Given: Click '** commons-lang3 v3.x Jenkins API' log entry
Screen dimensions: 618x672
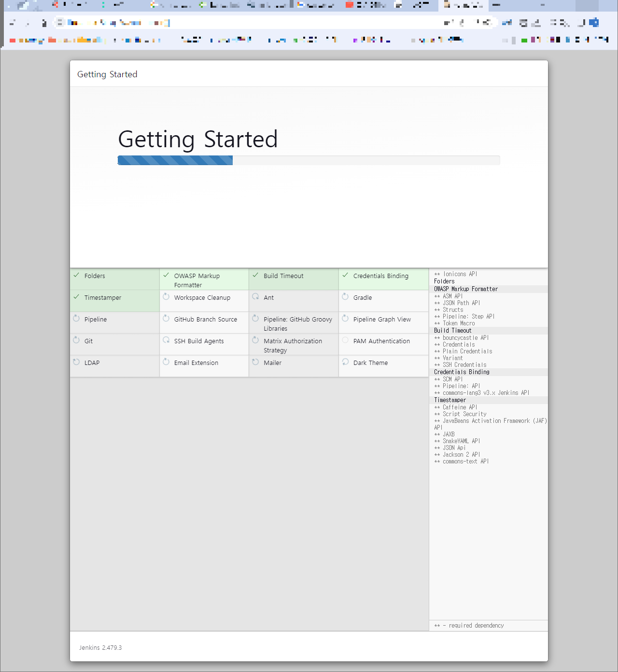Looking at the screenshot, I should tap(481, 392).
